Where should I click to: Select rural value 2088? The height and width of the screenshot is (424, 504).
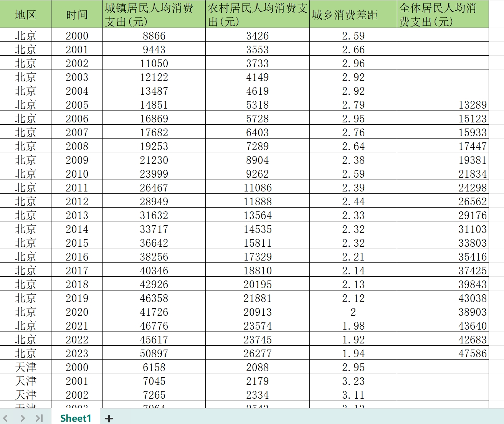click(258, 367)
